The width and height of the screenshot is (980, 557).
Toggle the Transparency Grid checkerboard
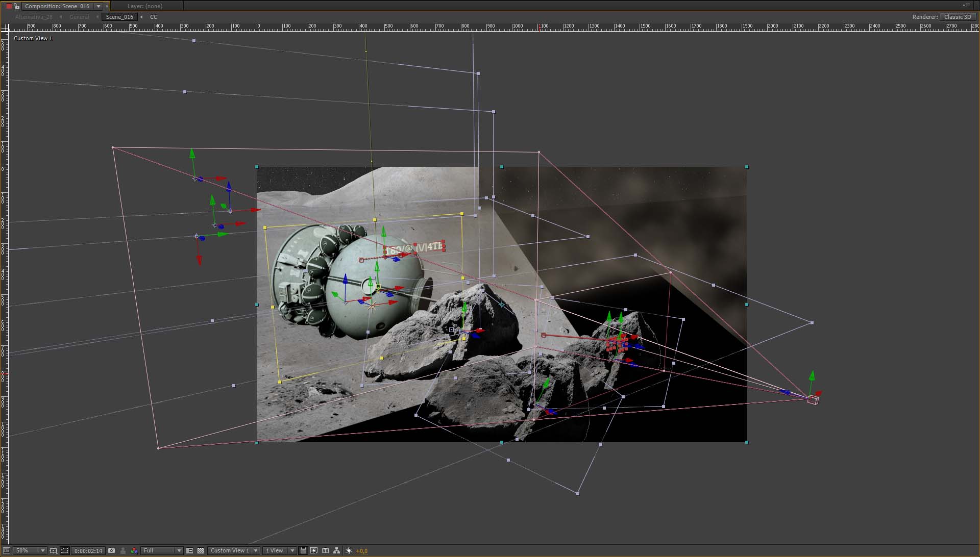point(201,550)
